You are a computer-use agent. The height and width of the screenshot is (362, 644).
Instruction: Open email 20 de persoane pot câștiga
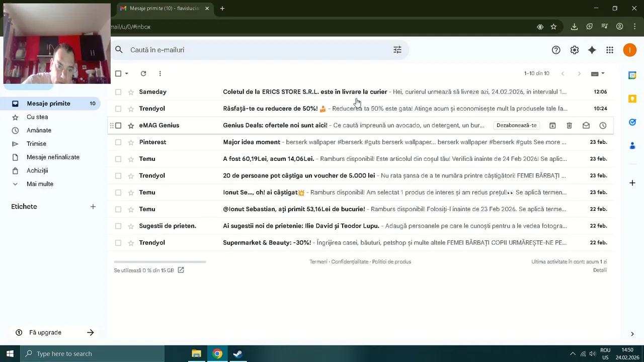click(x=361, y=175)
